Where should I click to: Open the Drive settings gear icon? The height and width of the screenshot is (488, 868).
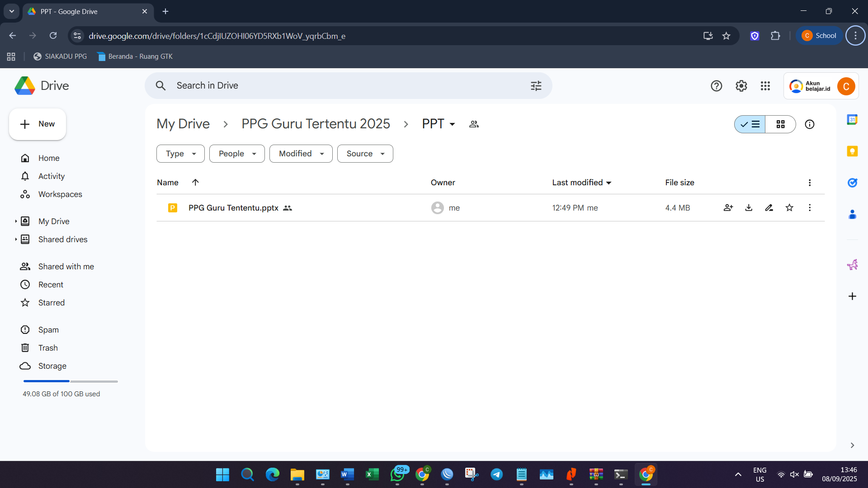pos(741,86)
